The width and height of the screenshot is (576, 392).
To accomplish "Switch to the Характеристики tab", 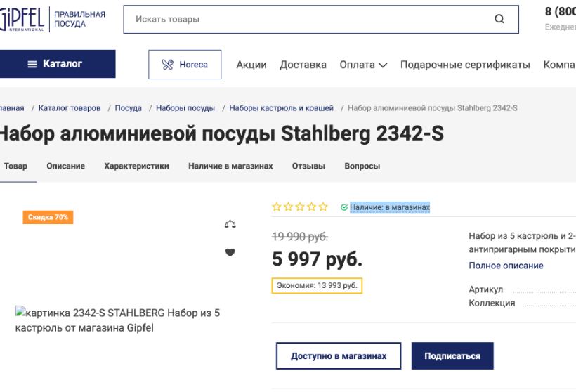I will 136,166.
